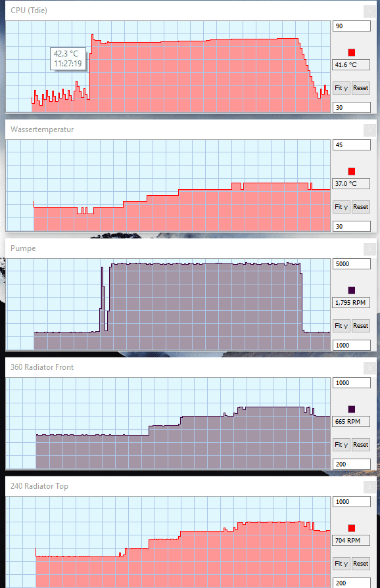Click the 42.3 °C tooltip on CPU graph
The height and width of the screenshot is (588, 380).
[x=68, y=58]
